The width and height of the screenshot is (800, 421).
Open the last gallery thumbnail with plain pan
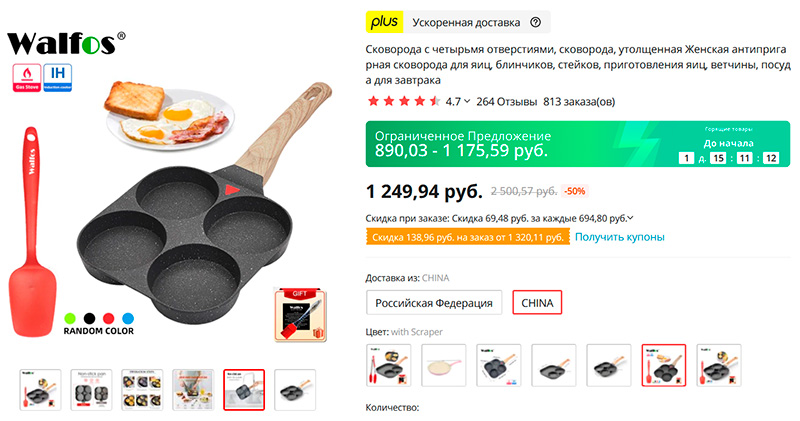(295, 390)
